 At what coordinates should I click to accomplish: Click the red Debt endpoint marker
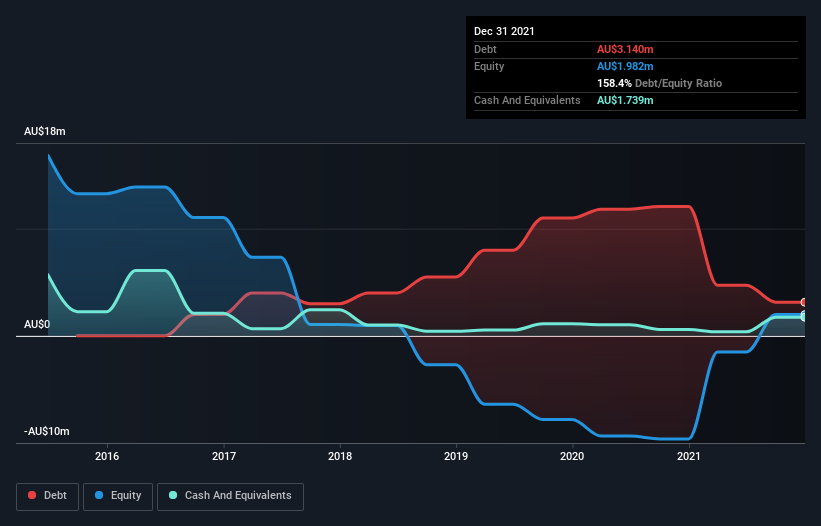(x=804, y=302)
